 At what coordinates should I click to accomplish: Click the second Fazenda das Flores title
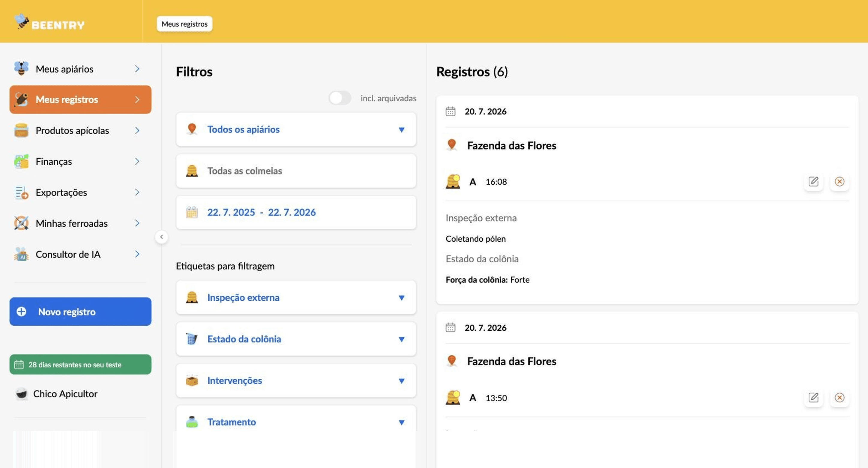511,362
